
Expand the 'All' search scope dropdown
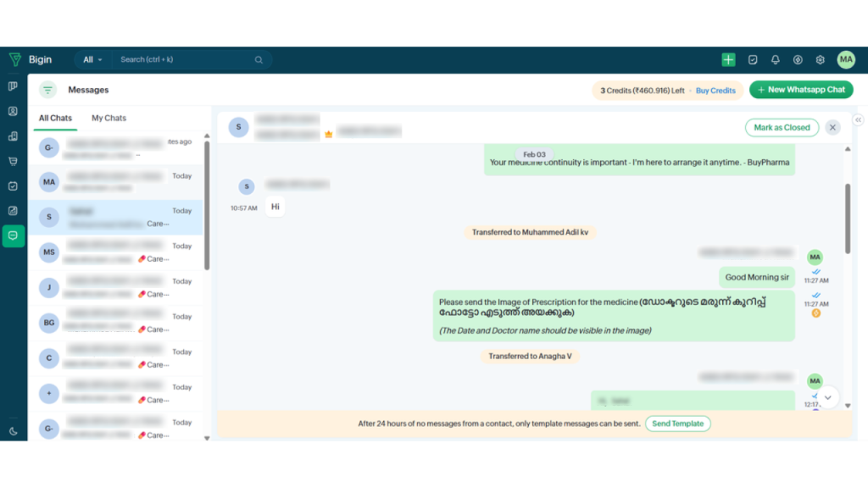pyautogui.click(x=92, y=60)
